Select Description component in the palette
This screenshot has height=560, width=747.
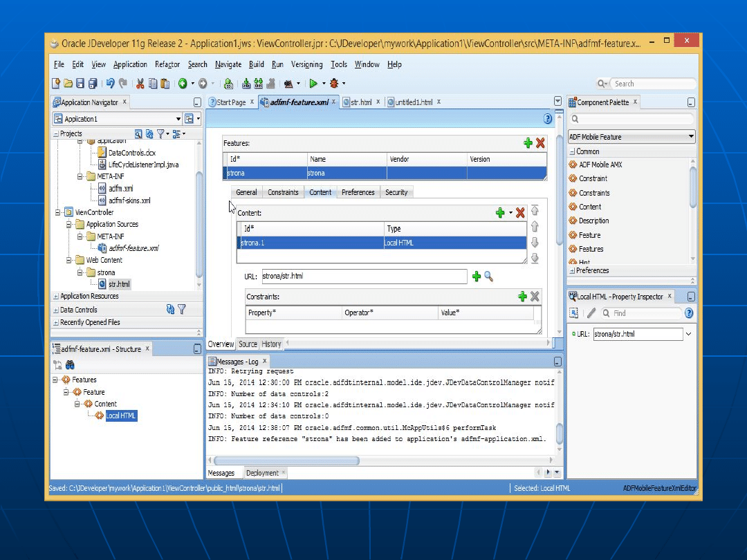tap(593, 221)
